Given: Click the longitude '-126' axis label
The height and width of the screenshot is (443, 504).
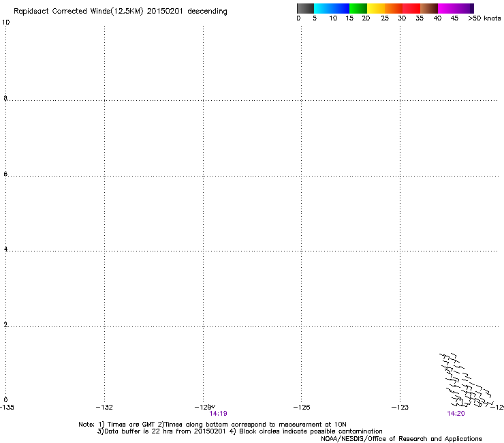Looking at the screenshot, I should [x=302, y=408].
